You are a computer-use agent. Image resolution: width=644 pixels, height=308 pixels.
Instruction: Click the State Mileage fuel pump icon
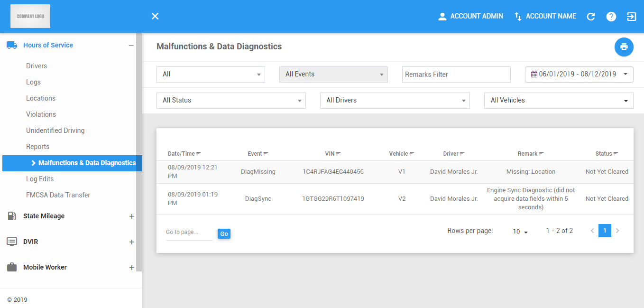pos(12,216)
